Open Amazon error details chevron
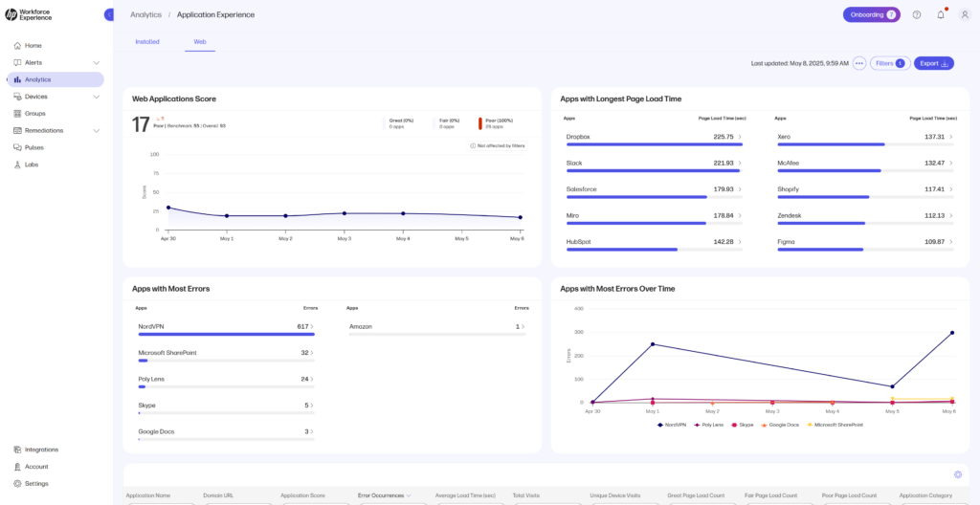The image size is (980, 505). 523,326
